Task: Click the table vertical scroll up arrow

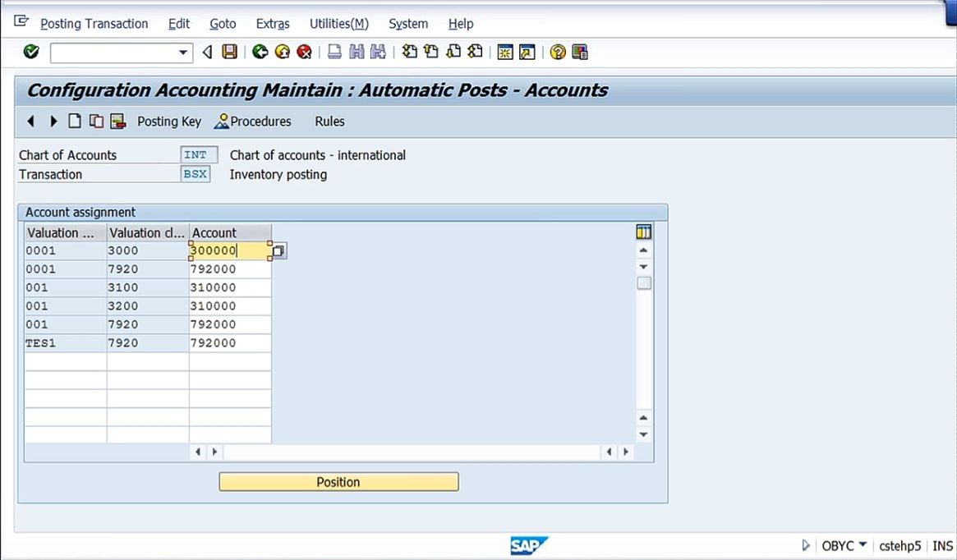Action: 643,250
